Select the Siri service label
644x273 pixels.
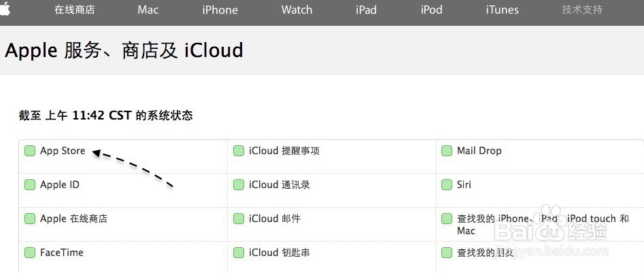point(464,185)
